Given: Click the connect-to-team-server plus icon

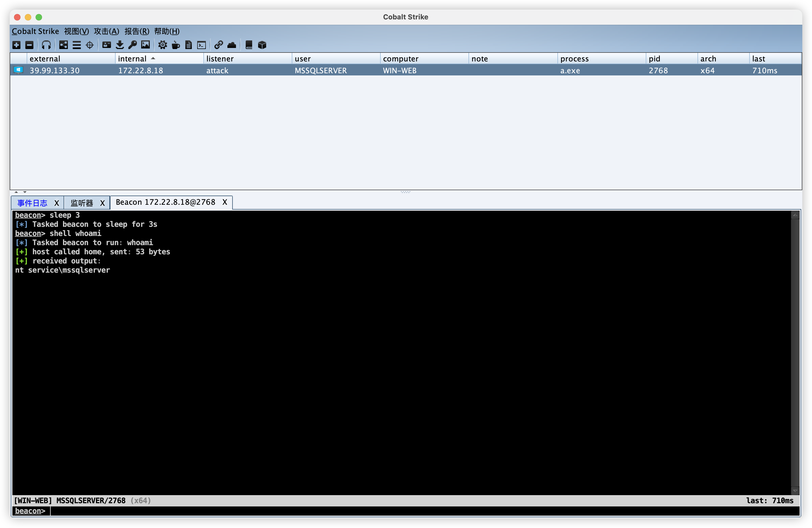Looking at the screenshot, I should 16,45.
